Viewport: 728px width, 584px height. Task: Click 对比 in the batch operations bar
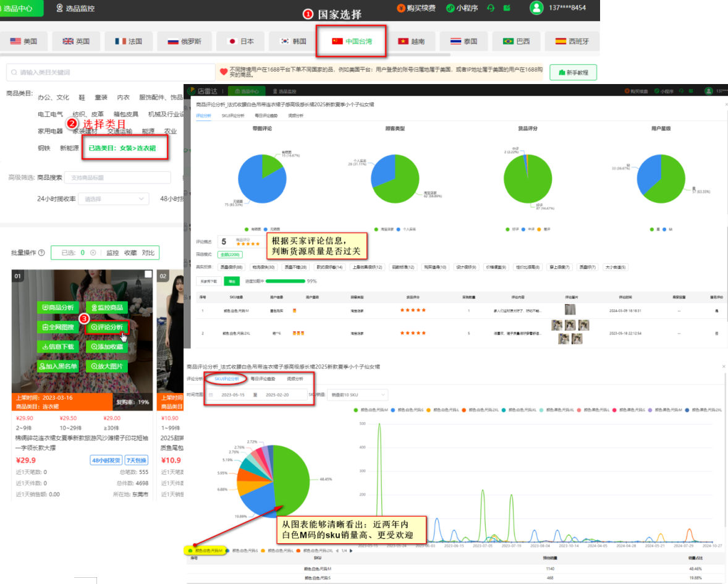pos(148,253)
